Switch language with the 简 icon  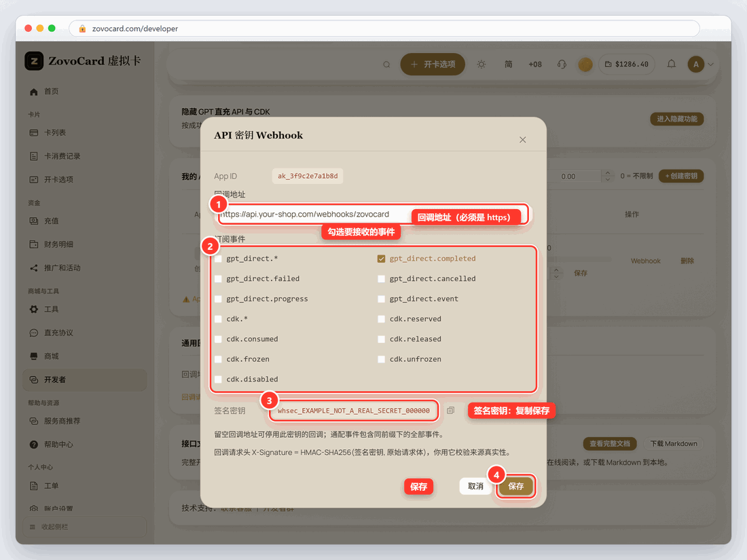(x=509, y=64)
